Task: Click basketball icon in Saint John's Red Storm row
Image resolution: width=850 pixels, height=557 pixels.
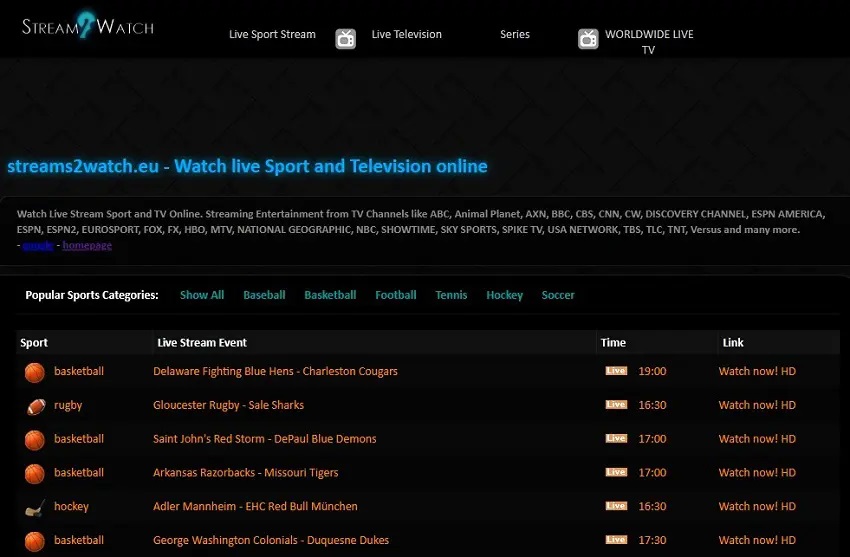Action: tap(35, 440)
